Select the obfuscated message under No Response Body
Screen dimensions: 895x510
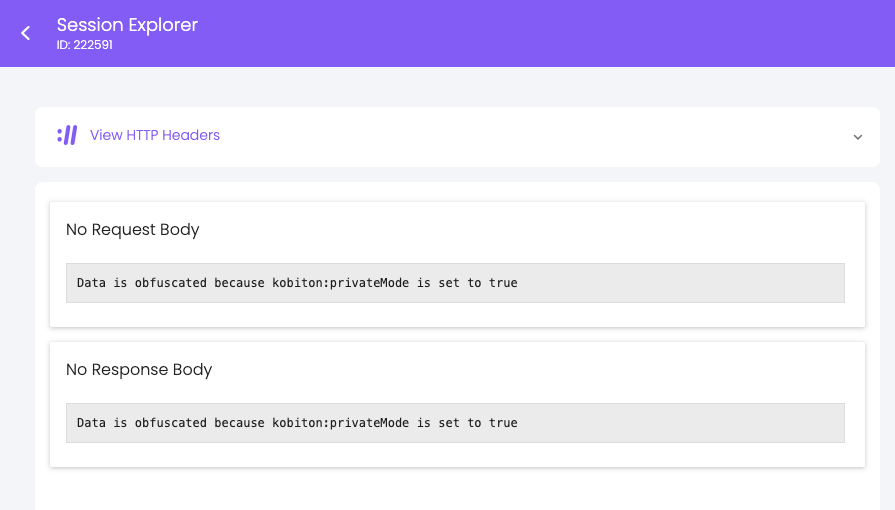(297, 423)
